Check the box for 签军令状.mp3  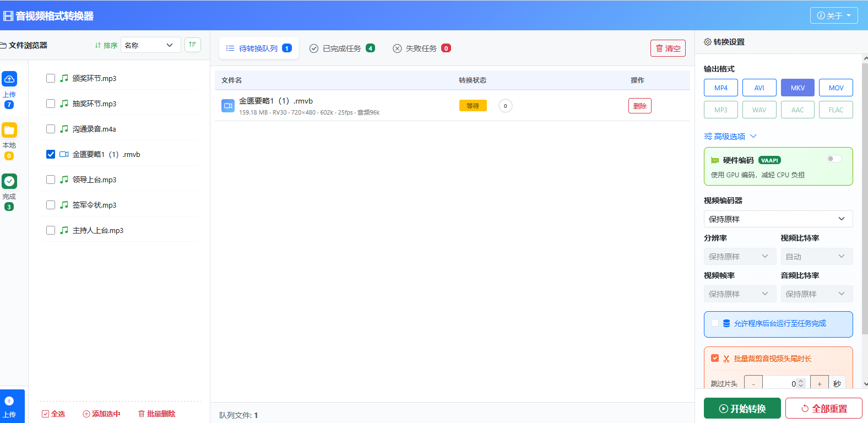point(51,205)
